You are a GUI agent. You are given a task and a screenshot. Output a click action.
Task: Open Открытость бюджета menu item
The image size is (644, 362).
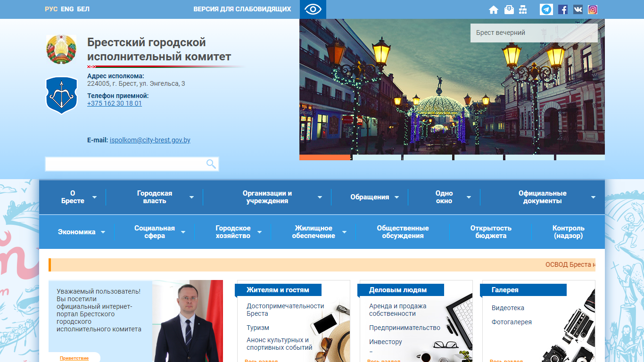pyautogui.click(x=491, y=232)
